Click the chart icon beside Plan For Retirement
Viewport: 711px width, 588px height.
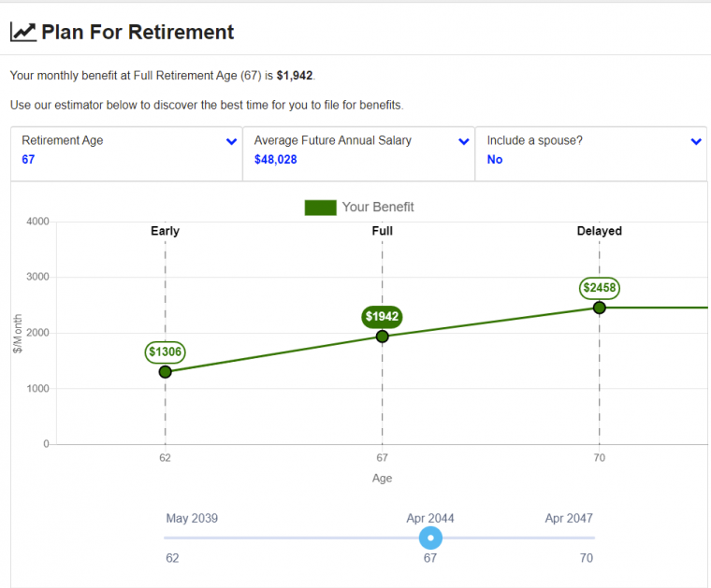point(23,32)
